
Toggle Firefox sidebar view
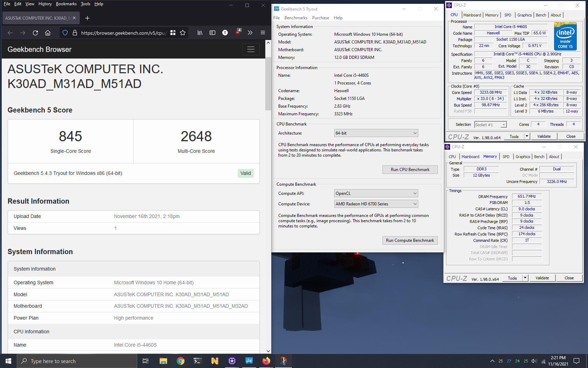[x=212, y=33]
